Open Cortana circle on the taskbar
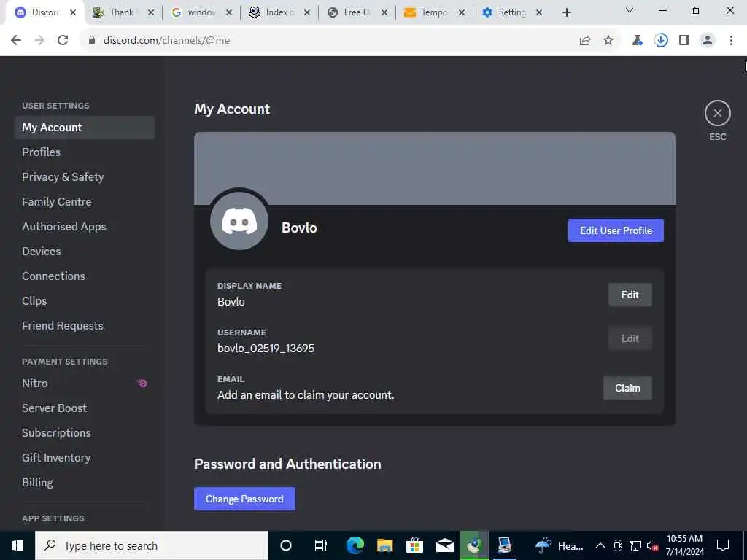Viewport: 747px width, 560px height. pos(286,545)
